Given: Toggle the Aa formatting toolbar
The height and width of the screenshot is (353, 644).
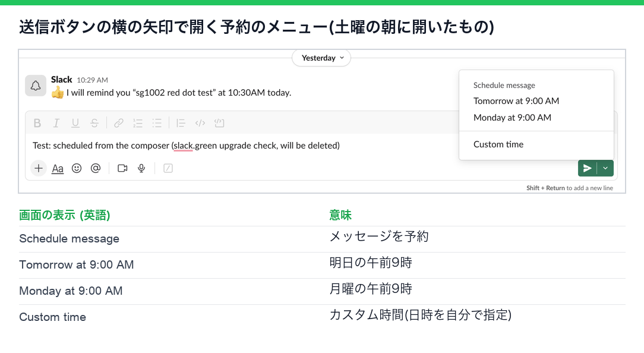Looking at the screenshot, I should [58, 169].
